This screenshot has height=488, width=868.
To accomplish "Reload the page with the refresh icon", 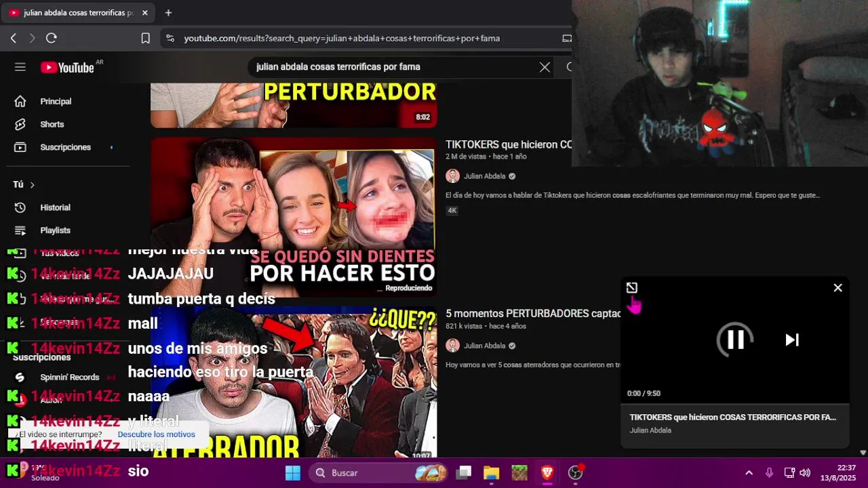I will [51, 39].
